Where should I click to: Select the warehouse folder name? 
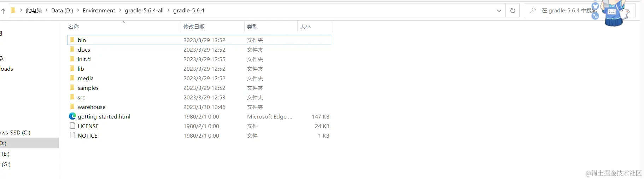92,107
